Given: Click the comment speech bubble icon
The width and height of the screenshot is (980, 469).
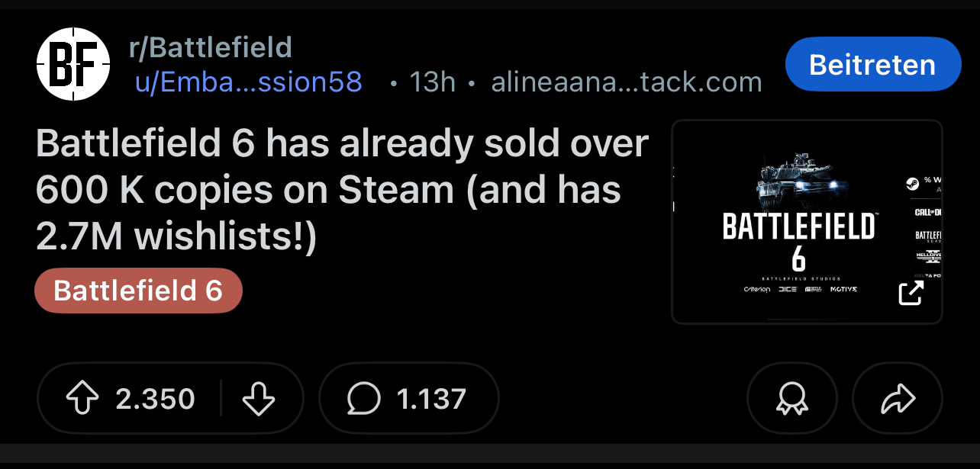Looking at the screenshot, I should [x=363, y=399].
